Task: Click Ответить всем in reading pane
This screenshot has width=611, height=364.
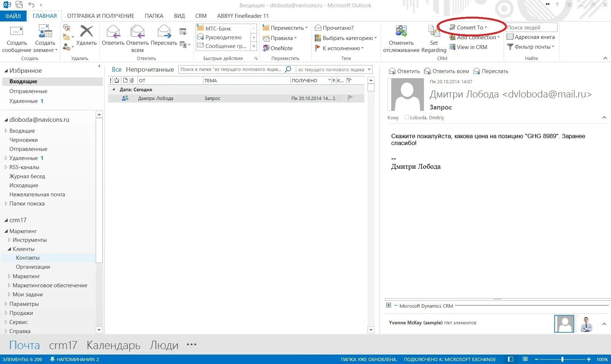Action: 447,71
